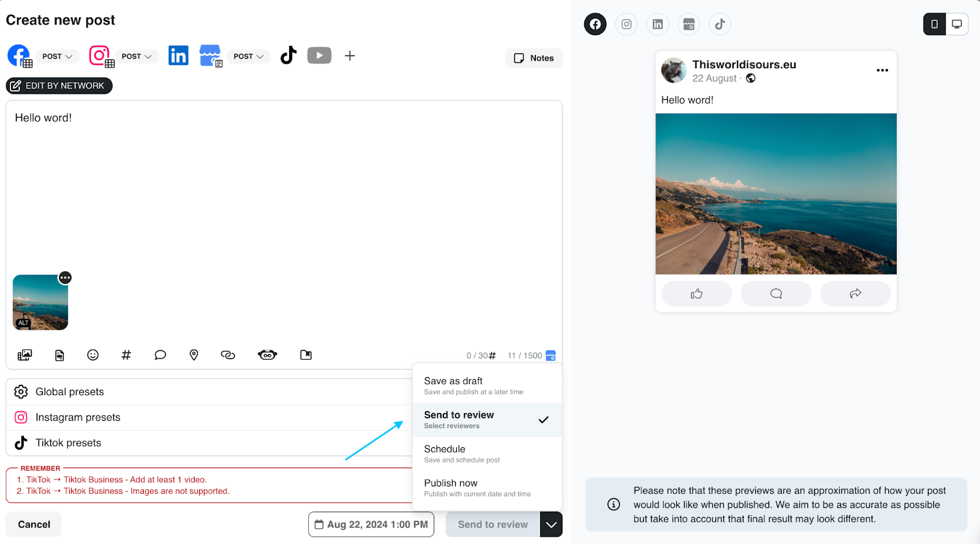Click the comment button in preview

776,294
